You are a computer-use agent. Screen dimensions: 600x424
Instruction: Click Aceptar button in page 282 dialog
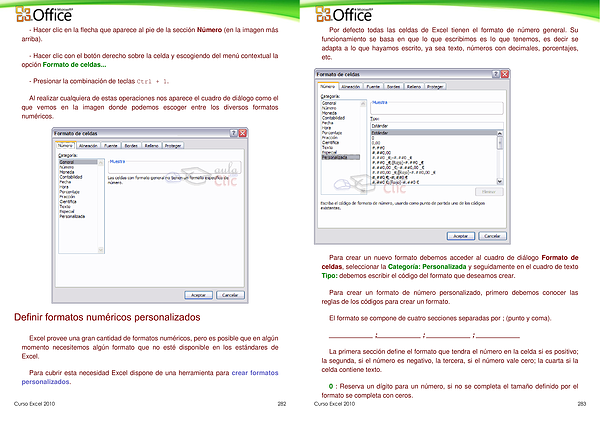coord(199,295)
